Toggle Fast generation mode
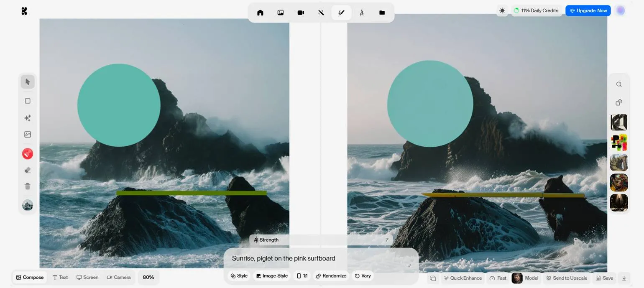Viewport: 644px width, 288px height. pyautogui.click(x=498, y=278)
